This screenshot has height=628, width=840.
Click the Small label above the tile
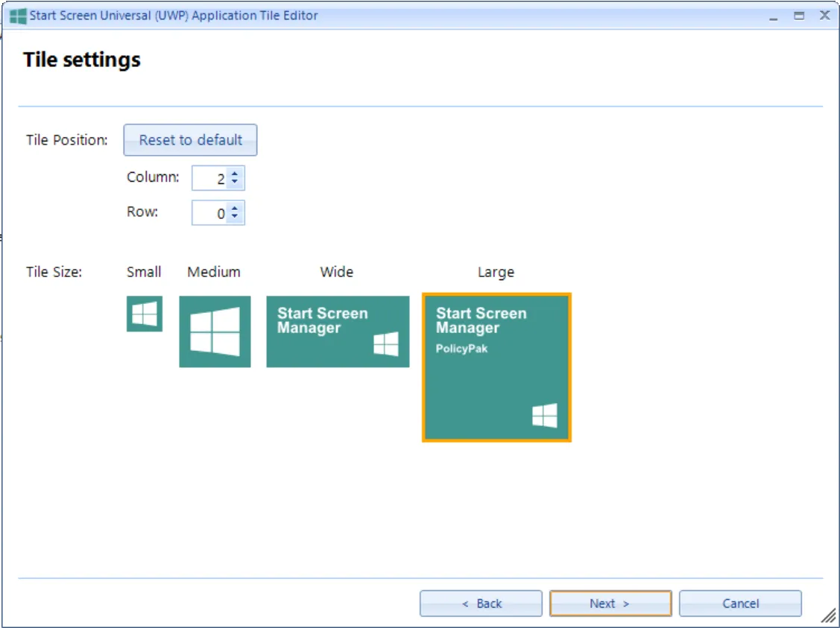144,272
